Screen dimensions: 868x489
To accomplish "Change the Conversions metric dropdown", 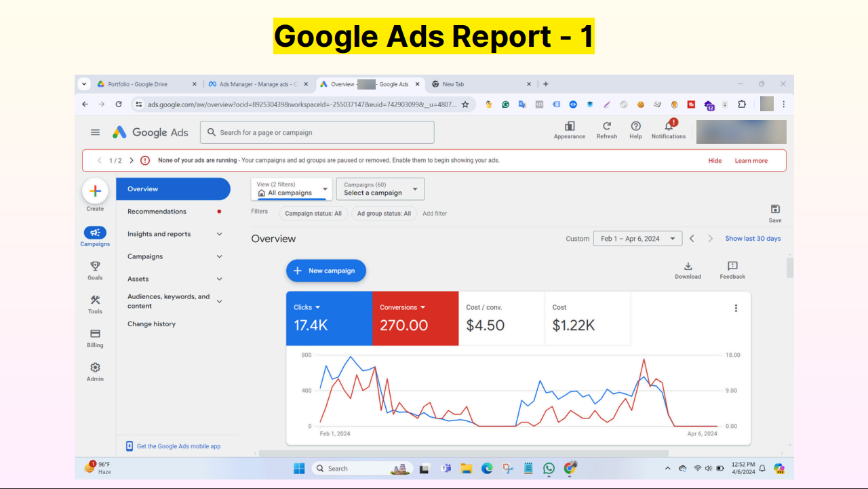I will pyautogui.click(x=403, y=307).
